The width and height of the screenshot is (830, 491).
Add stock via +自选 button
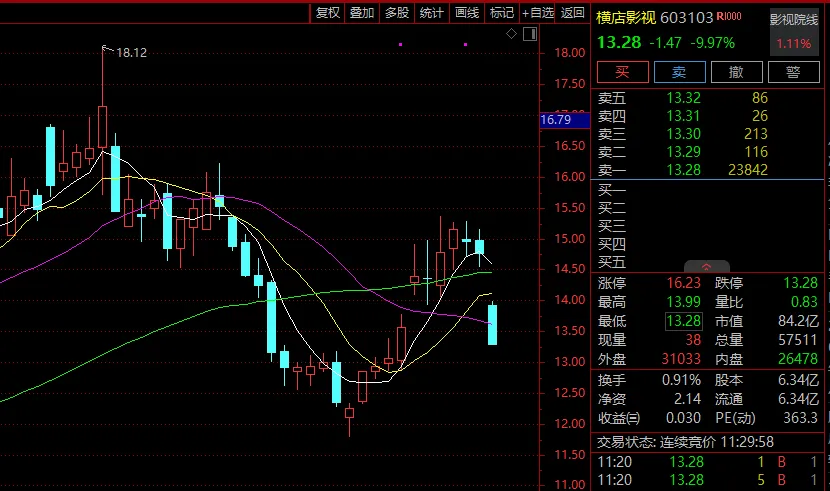537,13
